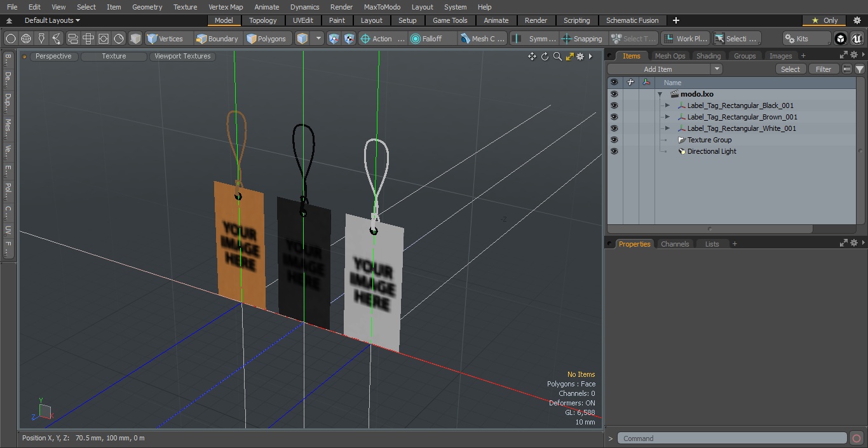Toggle visibility of Directional Light

(614, 151)
